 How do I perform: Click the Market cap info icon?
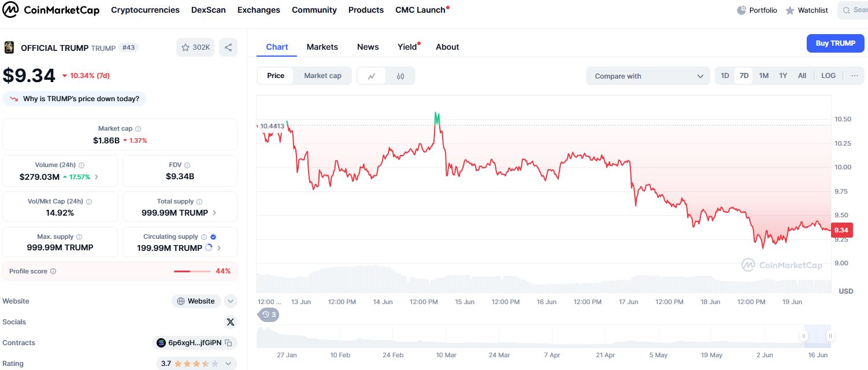click(138, 129)
